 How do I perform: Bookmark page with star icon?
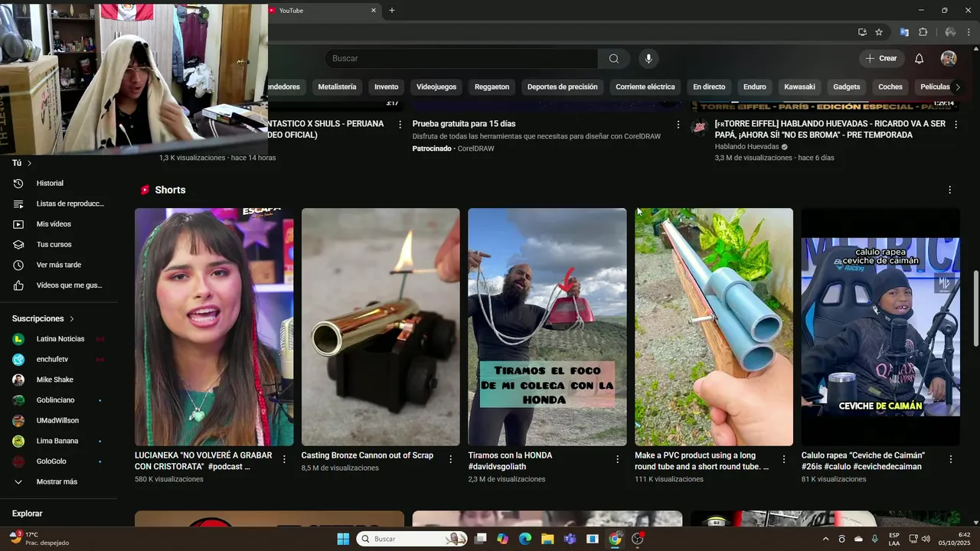(879, 32)
